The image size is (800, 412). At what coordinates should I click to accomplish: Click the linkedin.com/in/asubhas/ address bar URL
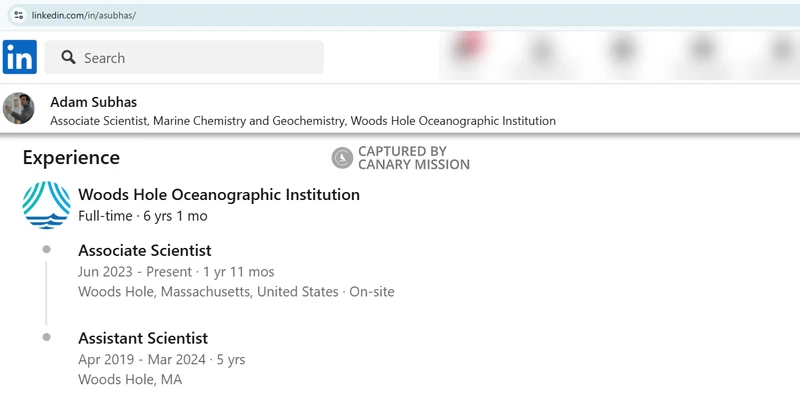(x=84, y=15)
